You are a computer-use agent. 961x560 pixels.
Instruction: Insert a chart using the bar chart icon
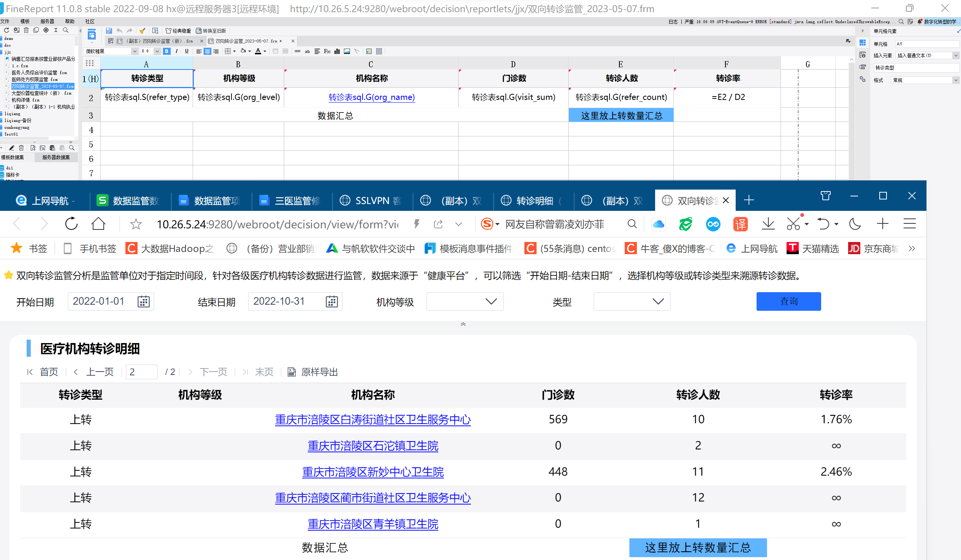point(337,51)
